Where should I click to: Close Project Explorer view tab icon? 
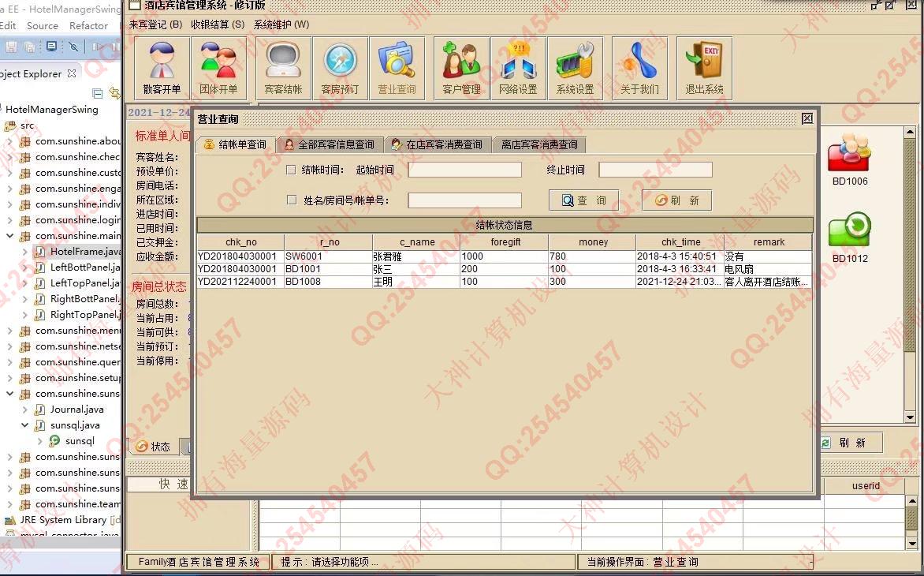[72, 73]
